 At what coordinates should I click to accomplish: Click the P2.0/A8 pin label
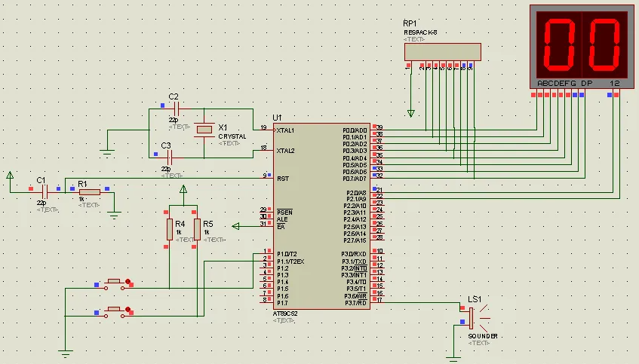tap(356, 193)
